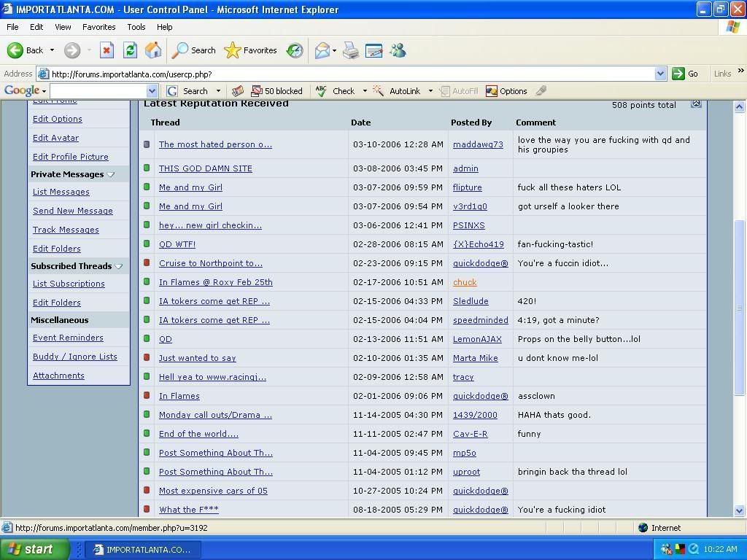Open the History toolbar icon

295,50
